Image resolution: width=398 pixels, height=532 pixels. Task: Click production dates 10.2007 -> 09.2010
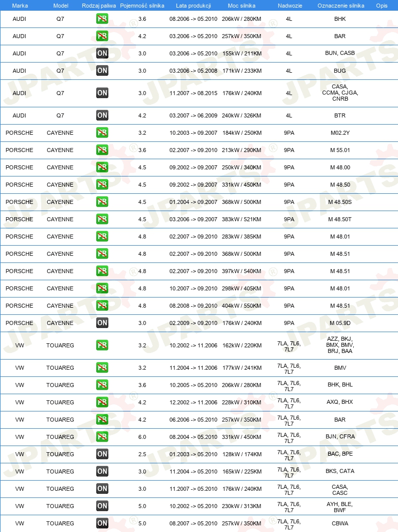coord(193,289)
